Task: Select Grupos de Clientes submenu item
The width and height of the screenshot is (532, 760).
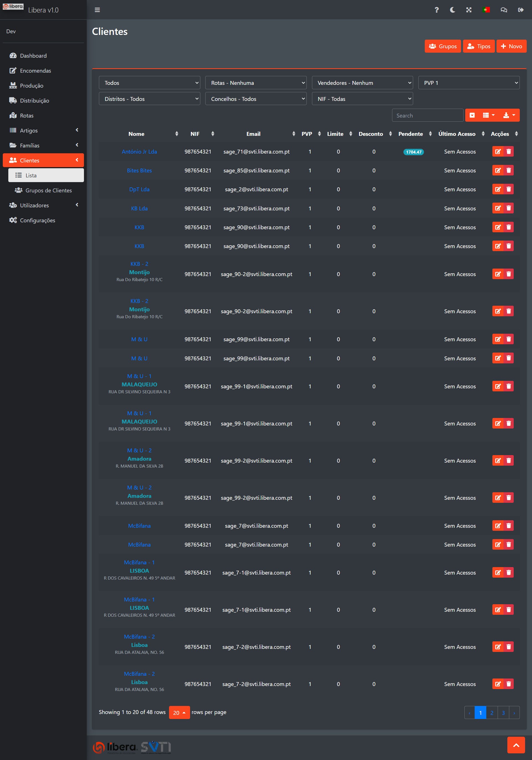Action: 48,190
